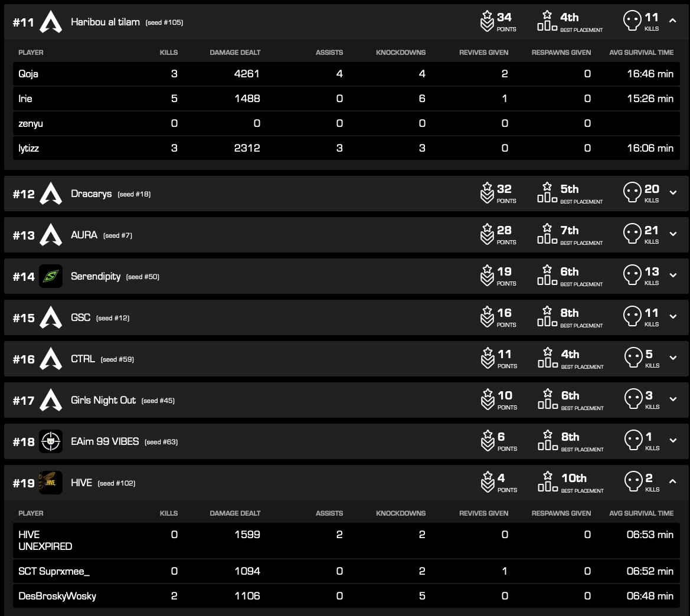The width and height of the screenshot is (690, 616).
Task: Expand the GSC team details chevron
Action: tap(673, 316)
